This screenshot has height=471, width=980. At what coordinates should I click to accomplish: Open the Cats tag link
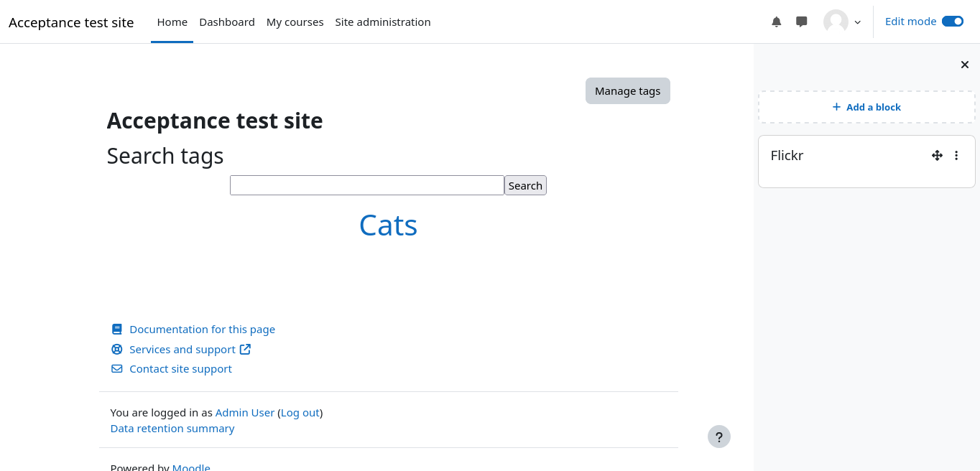pyautogui.click(x=388, y=225)
